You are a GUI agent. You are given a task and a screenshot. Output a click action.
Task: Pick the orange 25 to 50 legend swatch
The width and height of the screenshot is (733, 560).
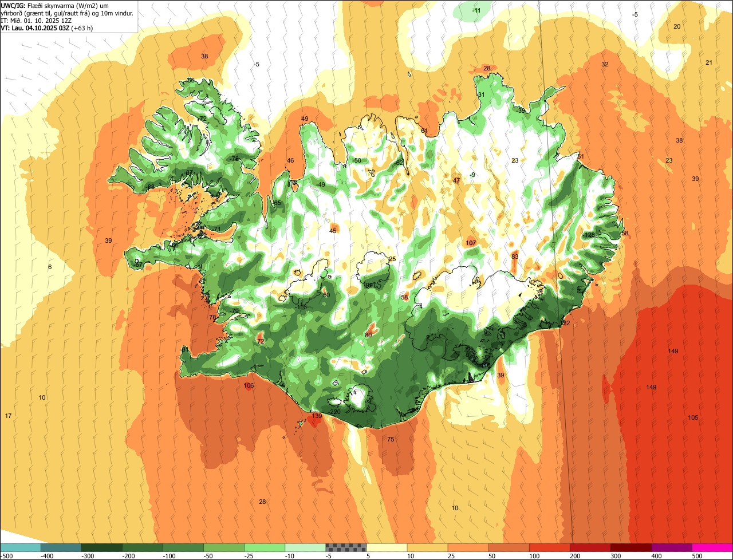(x=468, y=547)
